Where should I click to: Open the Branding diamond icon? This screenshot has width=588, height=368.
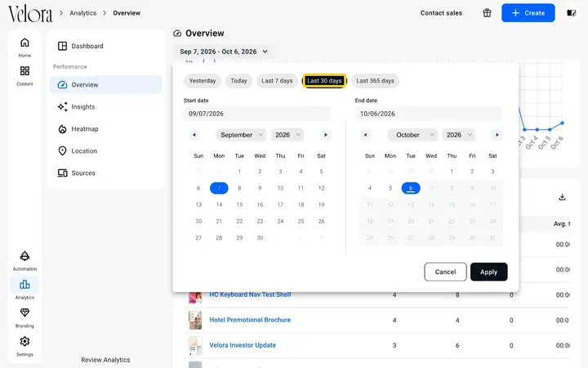24,312
